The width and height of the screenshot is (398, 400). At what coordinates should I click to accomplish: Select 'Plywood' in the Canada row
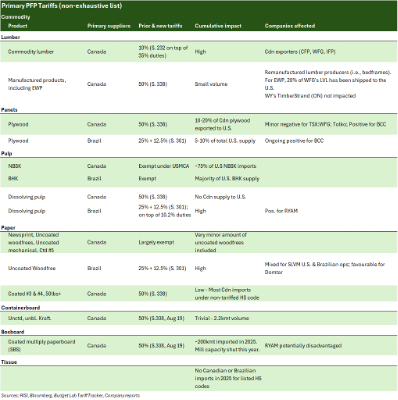tap(18, 124)
